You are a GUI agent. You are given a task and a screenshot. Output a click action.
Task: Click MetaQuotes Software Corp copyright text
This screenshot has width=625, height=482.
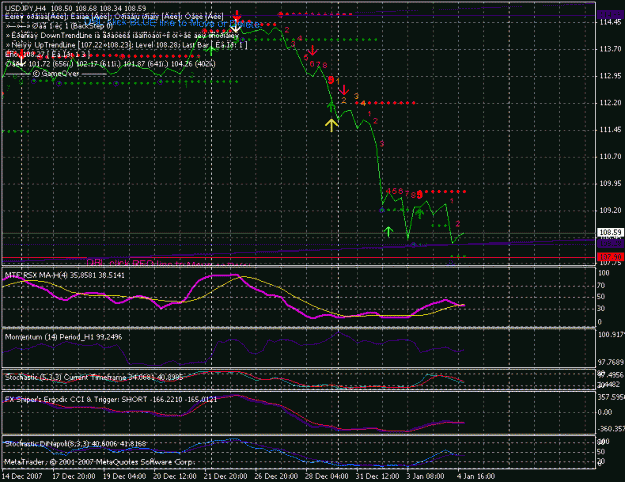click(99, 462)
